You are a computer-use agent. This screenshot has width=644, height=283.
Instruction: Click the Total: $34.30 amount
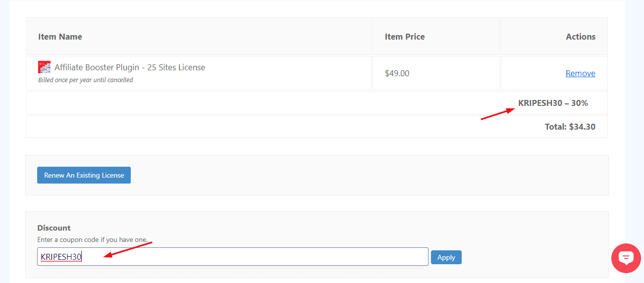tap(570, 127)
